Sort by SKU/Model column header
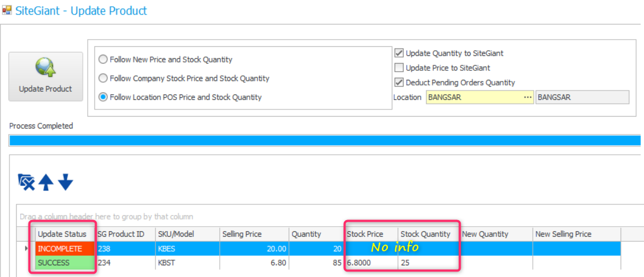644x277 pixels. click(x=187, y=234)
